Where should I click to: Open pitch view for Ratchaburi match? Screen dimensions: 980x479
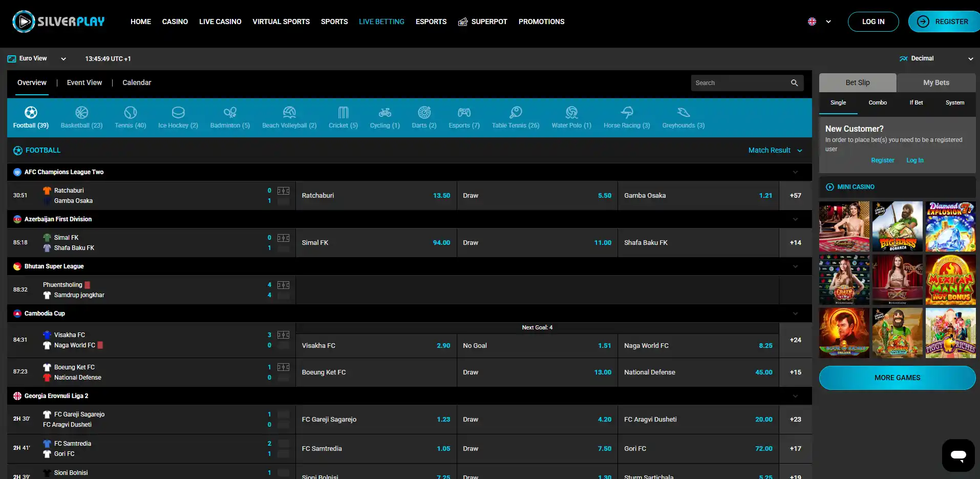tap(283, 191)
